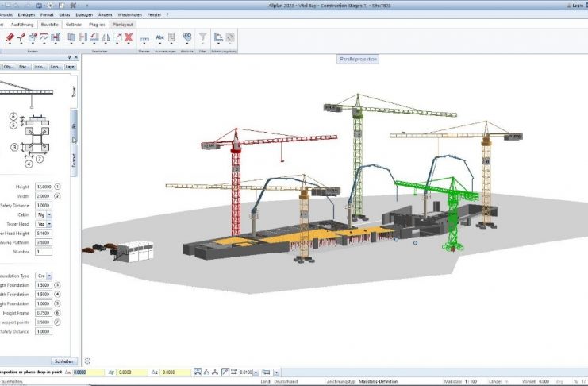Viewport: 588px width, 386px height.
Task: Expand the Foundation Type dropdown
Action: point(49,275)
